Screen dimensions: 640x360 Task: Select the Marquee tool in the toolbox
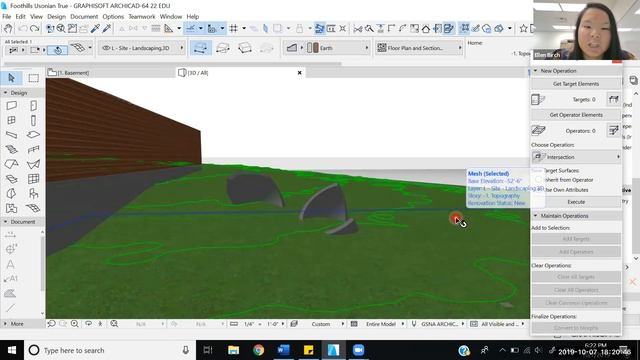pos(33,78)
